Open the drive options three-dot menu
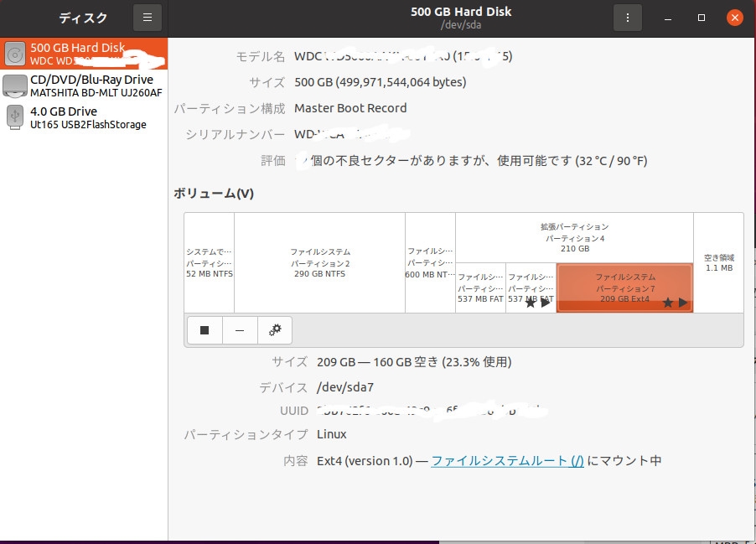 click(627, 18)
